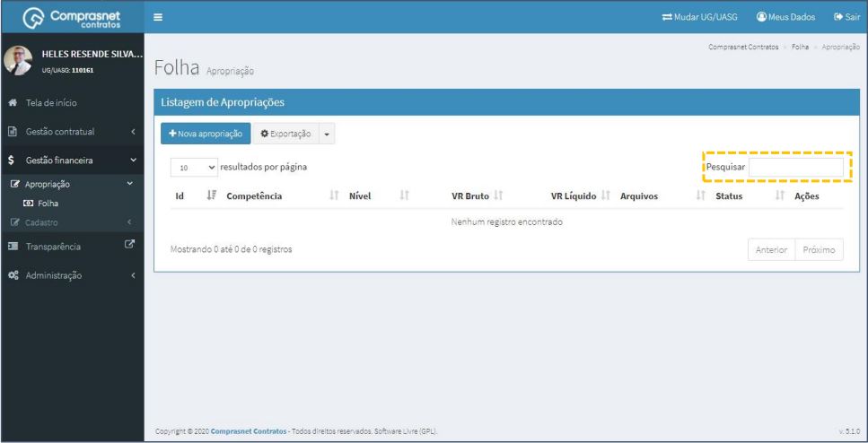Click Nova apropriação button

tap(206, 134)
